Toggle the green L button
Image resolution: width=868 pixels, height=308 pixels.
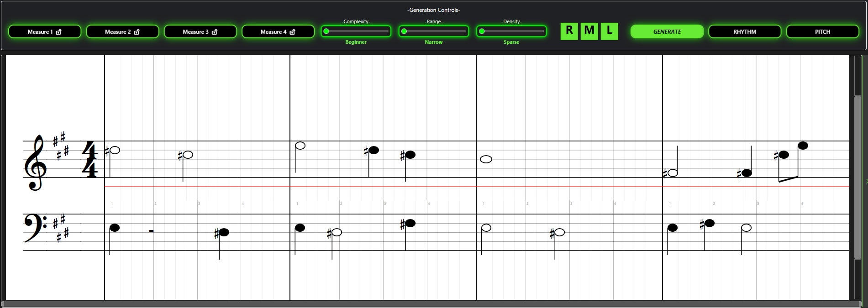(x=610, y=31)
